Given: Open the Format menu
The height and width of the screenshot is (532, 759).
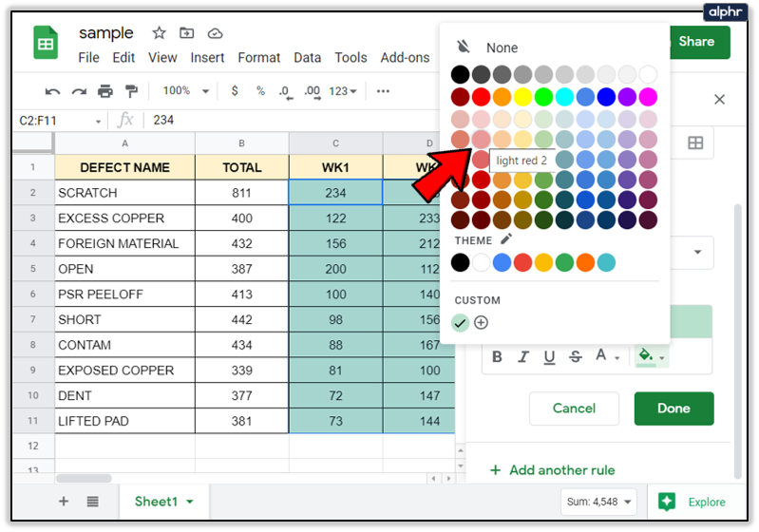Looking at the screenshot, I should pos(258,58).
